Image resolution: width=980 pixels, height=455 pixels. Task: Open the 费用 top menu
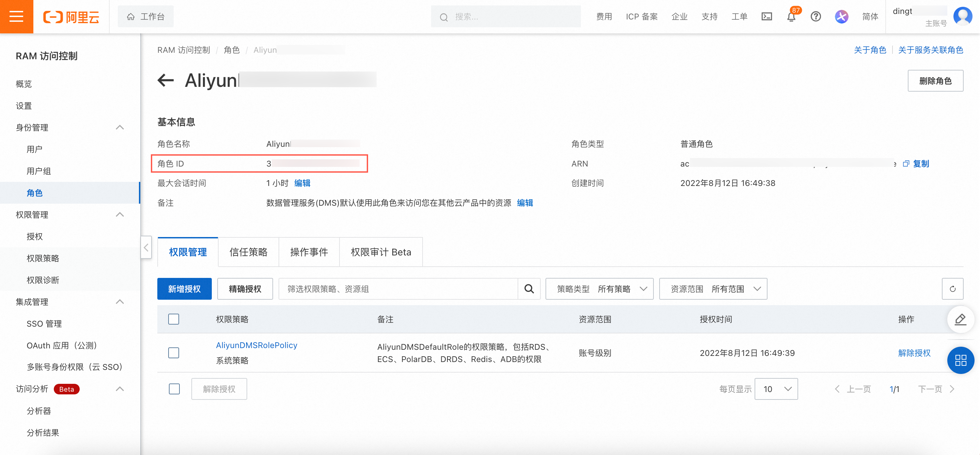[604, 17]
